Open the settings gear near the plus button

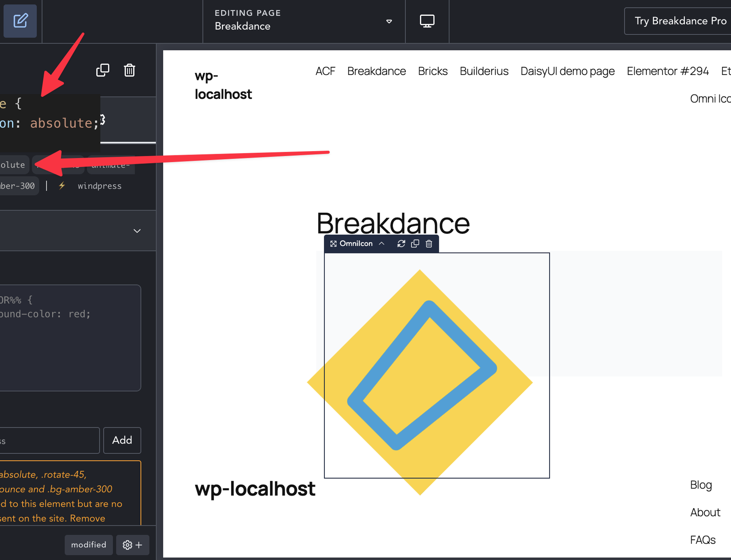coord(127,545)
